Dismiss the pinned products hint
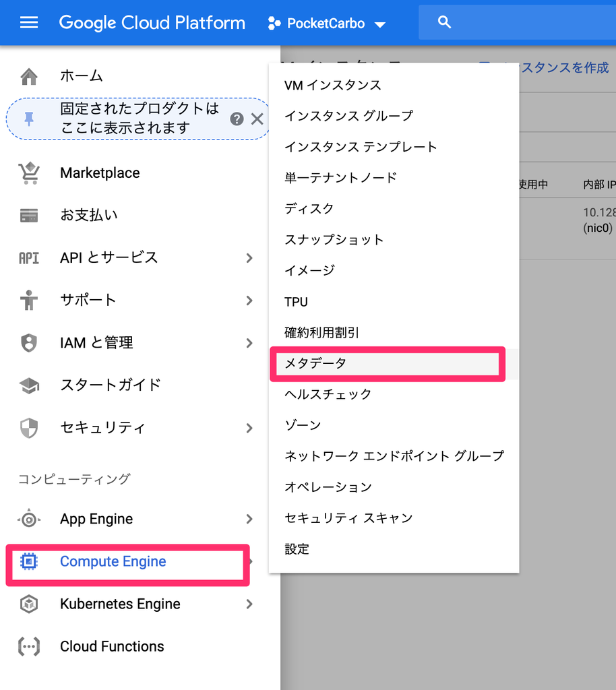This screenshot has width=616, height=690. 257,119
